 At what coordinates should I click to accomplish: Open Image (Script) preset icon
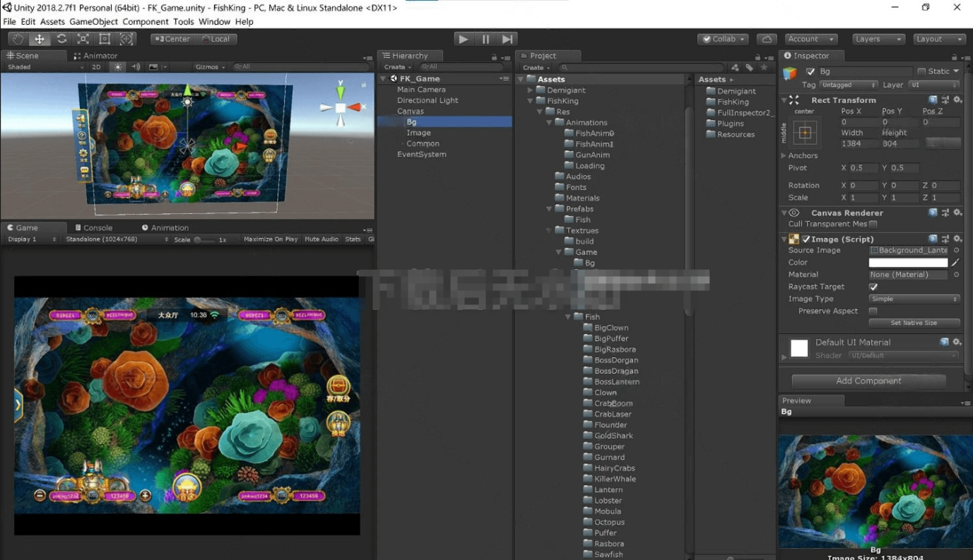[x=945, y=239]
